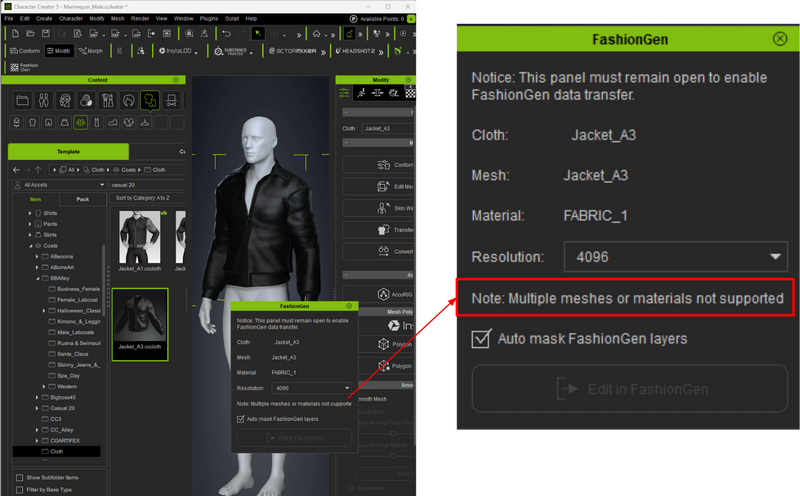Click the content Back navigation arrow

coord(16,170)
